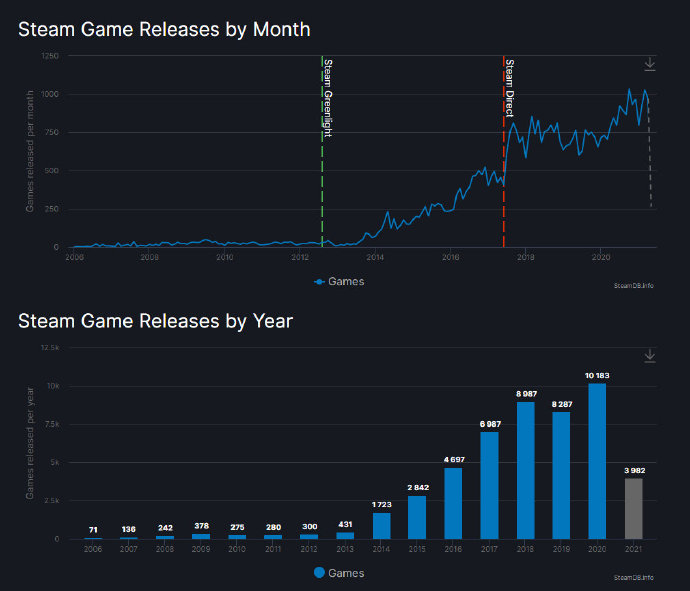Click the 2014 label on monthly chart x-axis

[x=375, y=257]
